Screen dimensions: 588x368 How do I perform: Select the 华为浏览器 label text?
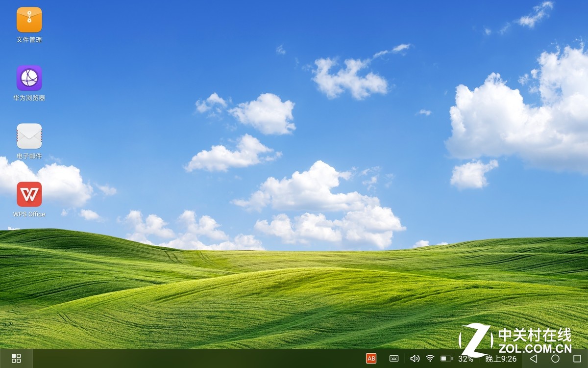pyautogui.click(x=29, y=98)
